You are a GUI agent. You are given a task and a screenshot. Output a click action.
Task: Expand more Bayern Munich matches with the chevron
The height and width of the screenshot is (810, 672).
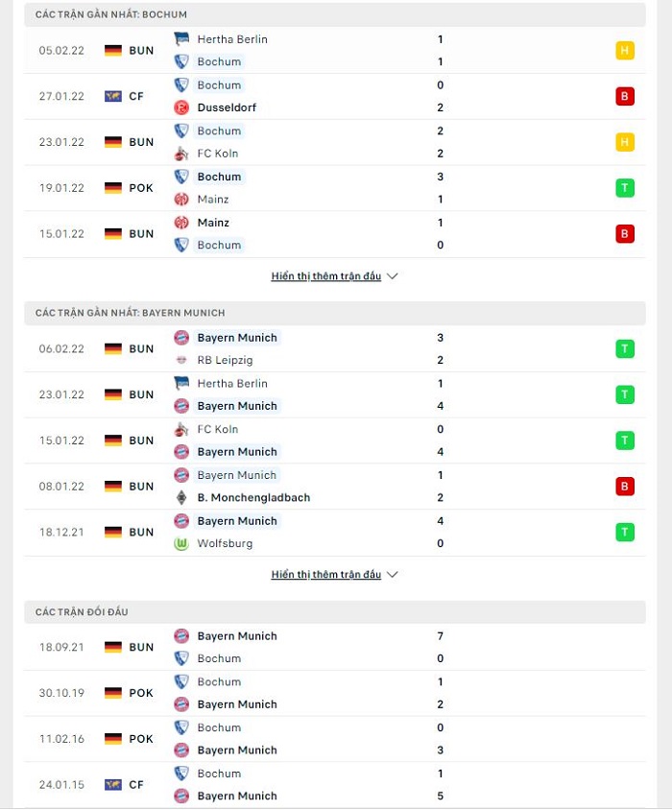pyautogui.click(x=393, y=575)
